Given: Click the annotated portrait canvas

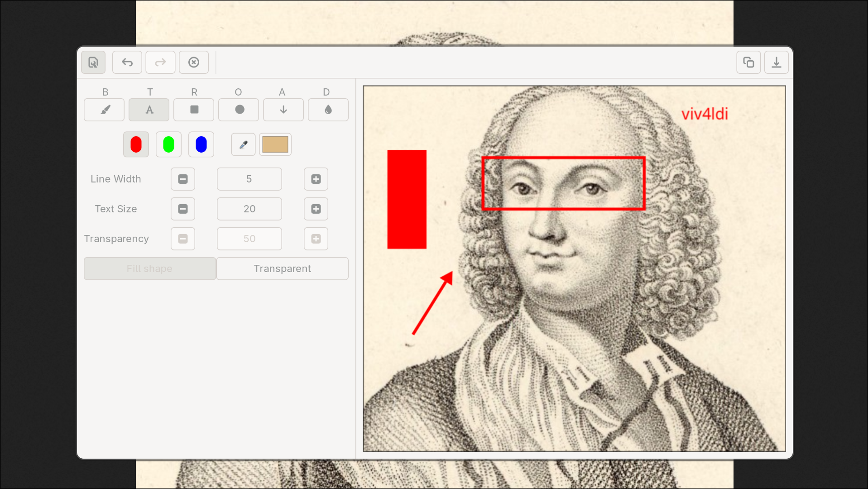Looking at the screenshot, I should (574, 268).
